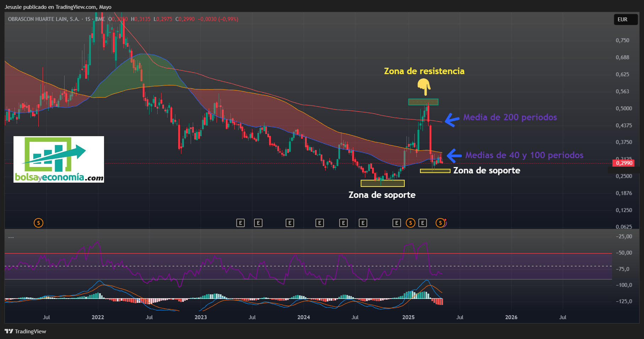Click the 2023 time axis label
This screenshot has width=644, height=339.
[x=201, y=317]
